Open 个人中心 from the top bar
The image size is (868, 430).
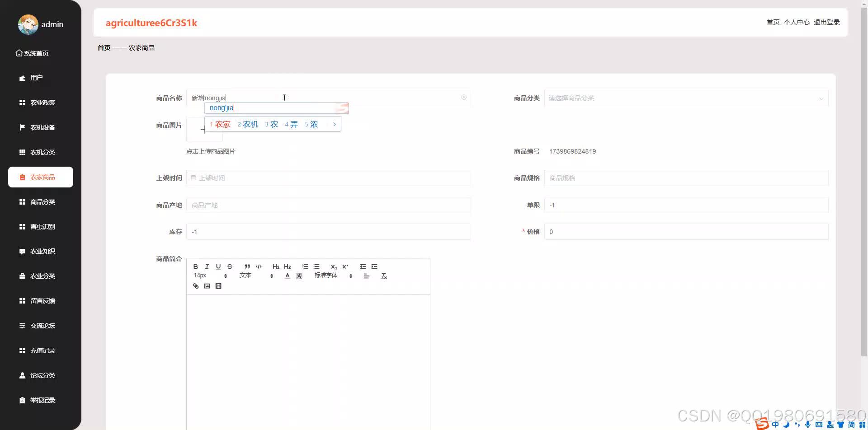[x=797, y=22]
